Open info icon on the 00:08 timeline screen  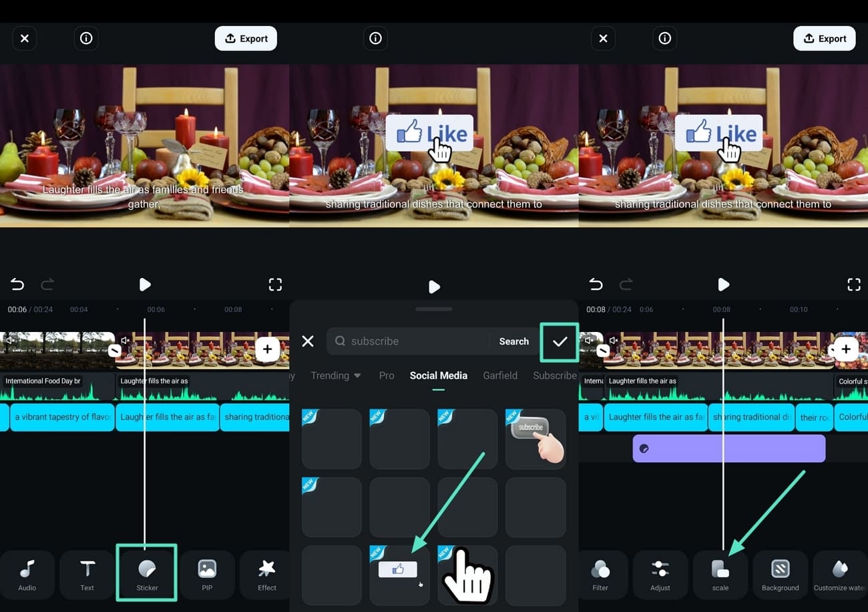pyautogui.click(x=665, y=39)
